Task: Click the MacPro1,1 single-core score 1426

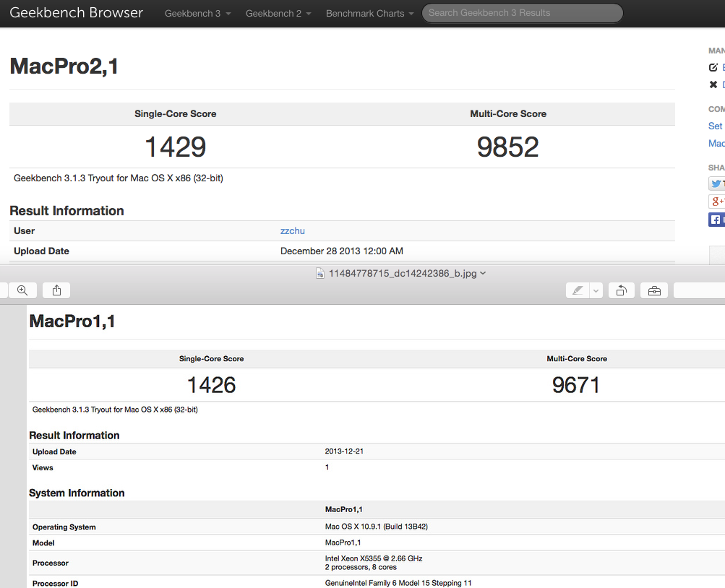Action: click(211, 385)
